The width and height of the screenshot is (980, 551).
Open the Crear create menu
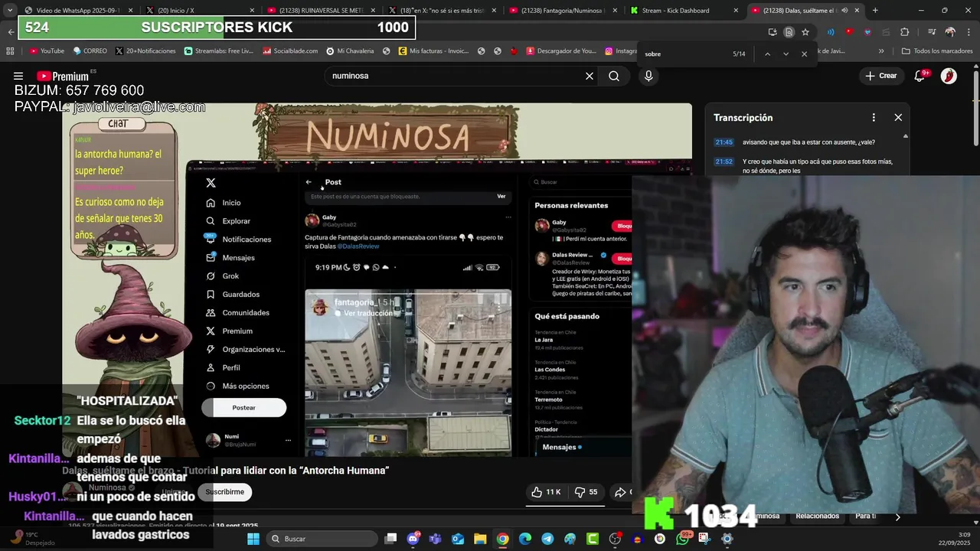pyautogui.click(x=881, y=76)
